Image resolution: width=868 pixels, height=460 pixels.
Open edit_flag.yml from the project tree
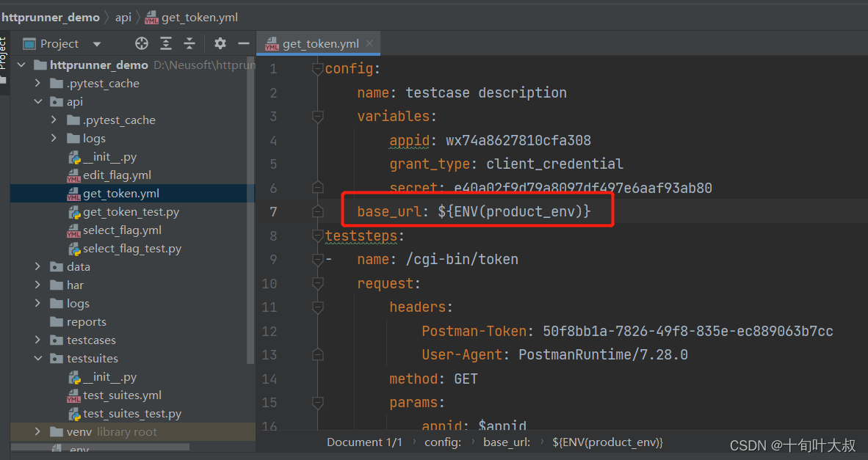click(116, 175)
